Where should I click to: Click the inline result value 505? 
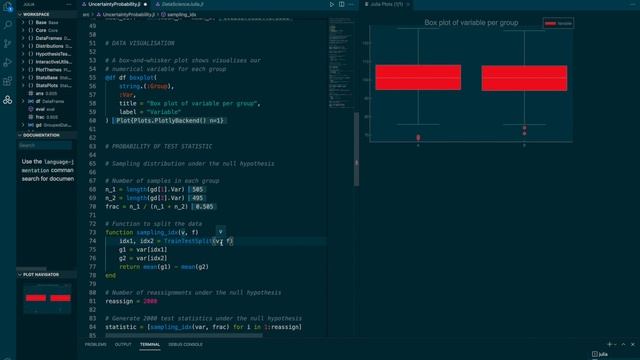198,189
